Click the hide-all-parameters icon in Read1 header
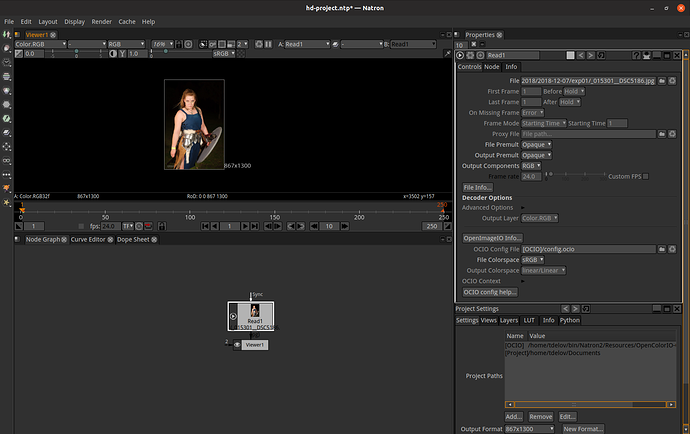This screenshot has height=434, width=690. [646, 55]
